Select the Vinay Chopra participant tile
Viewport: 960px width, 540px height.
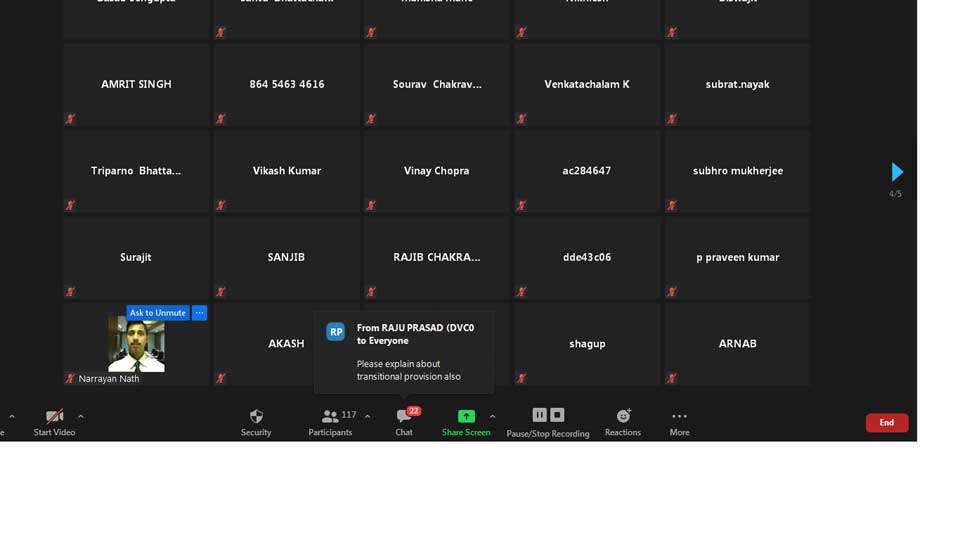[x=437, y=171]
